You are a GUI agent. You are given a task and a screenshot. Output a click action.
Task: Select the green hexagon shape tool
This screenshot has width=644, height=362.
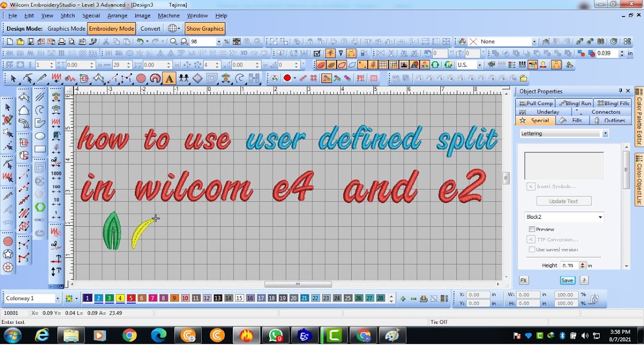click(40, 207)
